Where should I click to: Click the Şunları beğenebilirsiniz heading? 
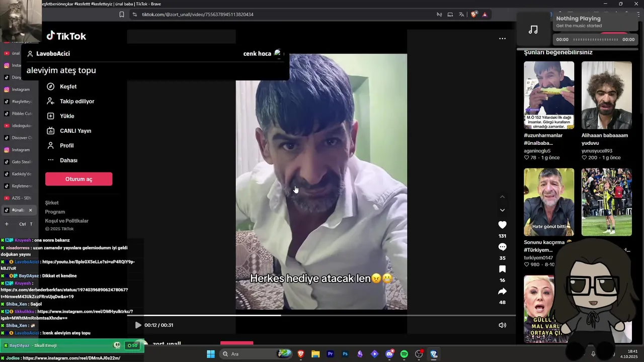(x=558, y=52)
